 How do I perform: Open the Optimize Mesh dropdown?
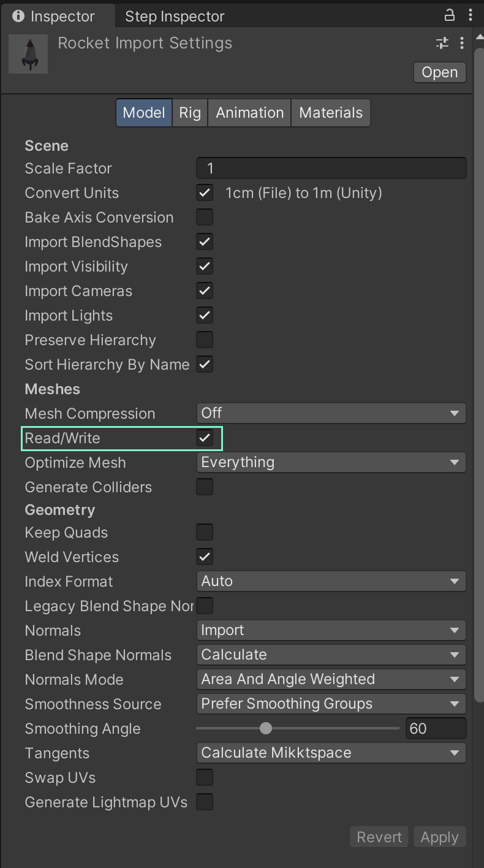tap(331, 462)
